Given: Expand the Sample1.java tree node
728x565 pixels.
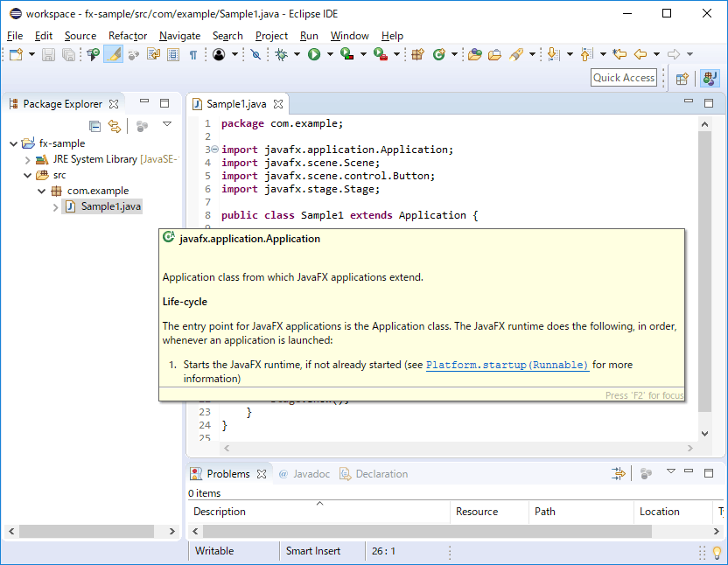Looking at the screenshot, I should [55, 207].
